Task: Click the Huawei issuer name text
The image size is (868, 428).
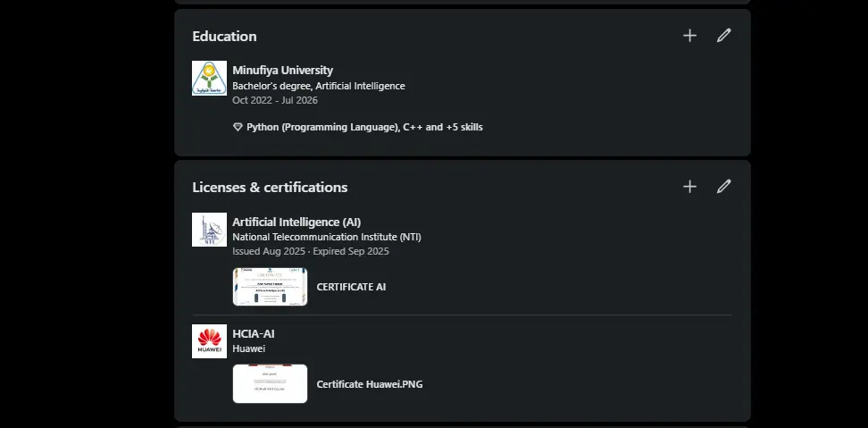Action: (x=248, y=348)
